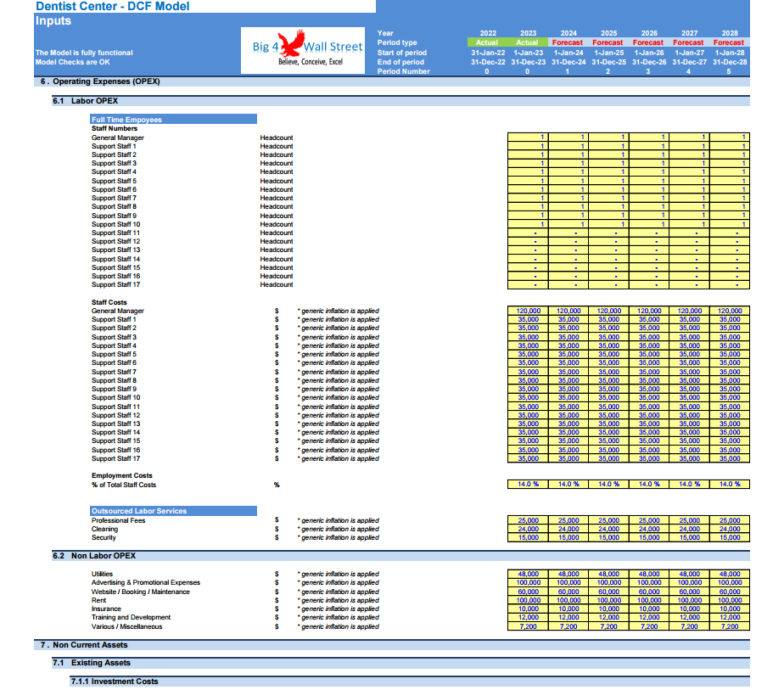Select the 'Full Time Empoyees' blue heading
Viewport: 784px width, 690px height.
(x=173, y=120)
